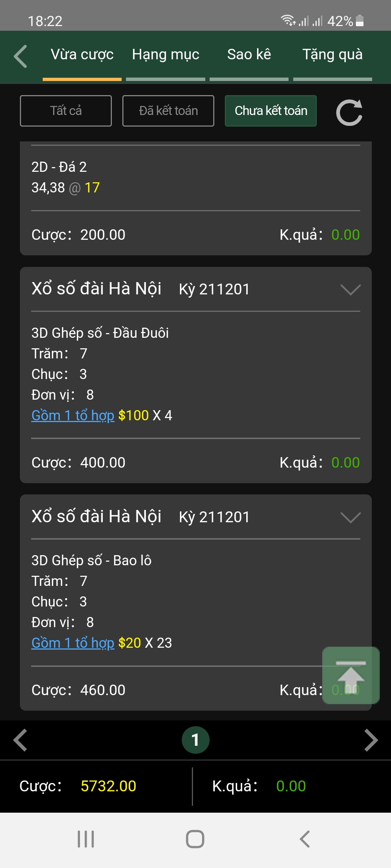Go to next page arrow
The height and width of the screenshot is (868, 391).
371,740
